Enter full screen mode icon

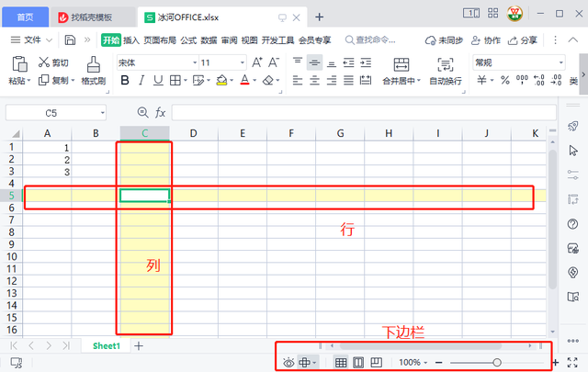(x=572, y=362)
